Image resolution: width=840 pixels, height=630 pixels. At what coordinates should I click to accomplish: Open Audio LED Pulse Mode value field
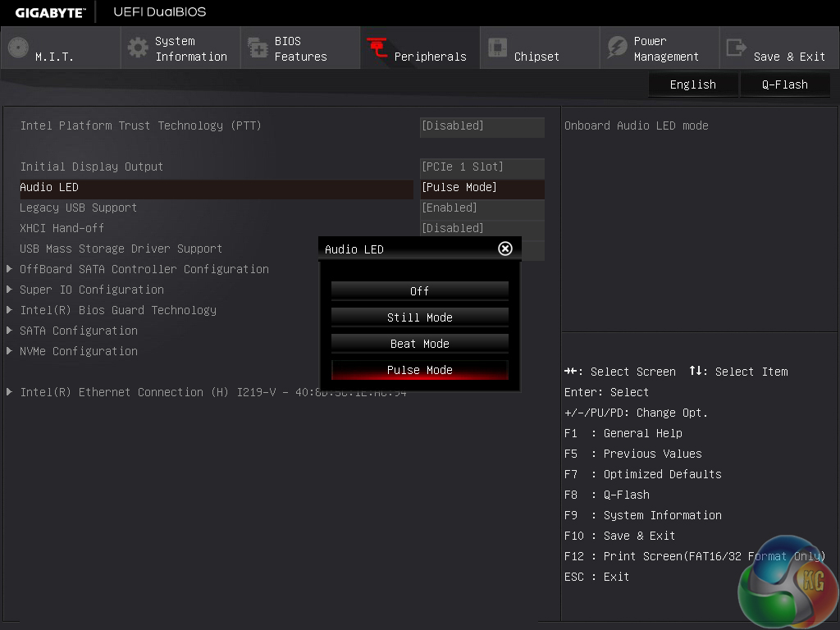(482, 188)
